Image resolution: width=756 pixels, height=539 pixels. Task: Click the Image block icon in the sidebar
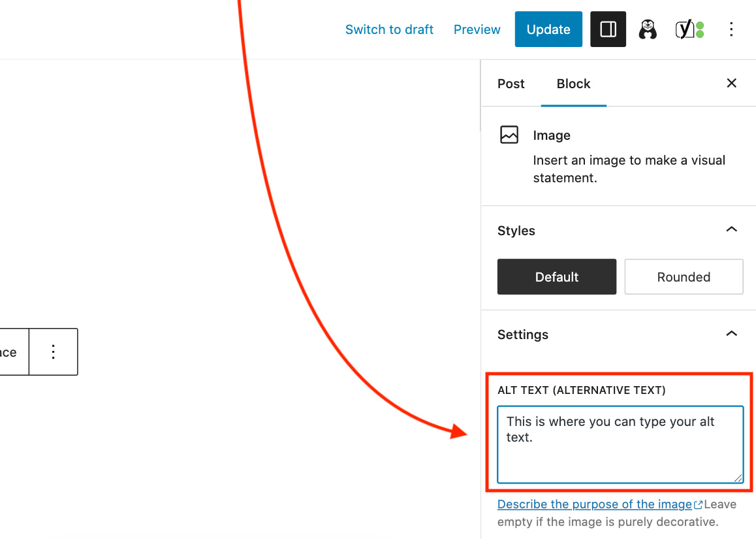(510, 135)
